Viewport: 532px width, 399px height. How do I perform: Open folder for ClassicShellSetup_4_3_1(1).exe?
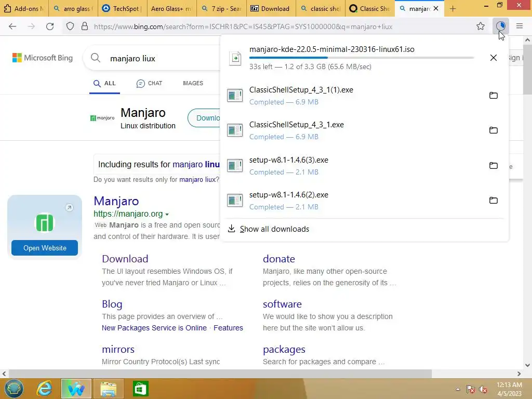[494, 96]
